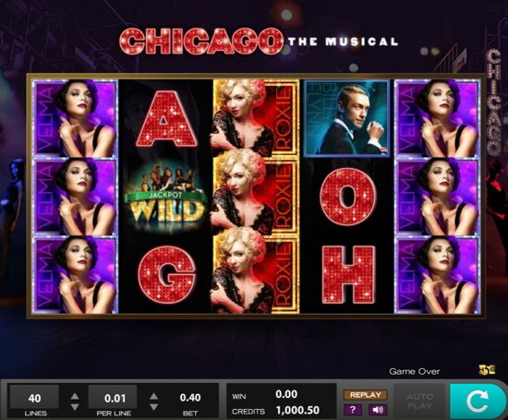Image resolution: width=508 pixels, height=420 pixels.
Task: Click the red letter H symbol
Action: click(x=348, y=275)
